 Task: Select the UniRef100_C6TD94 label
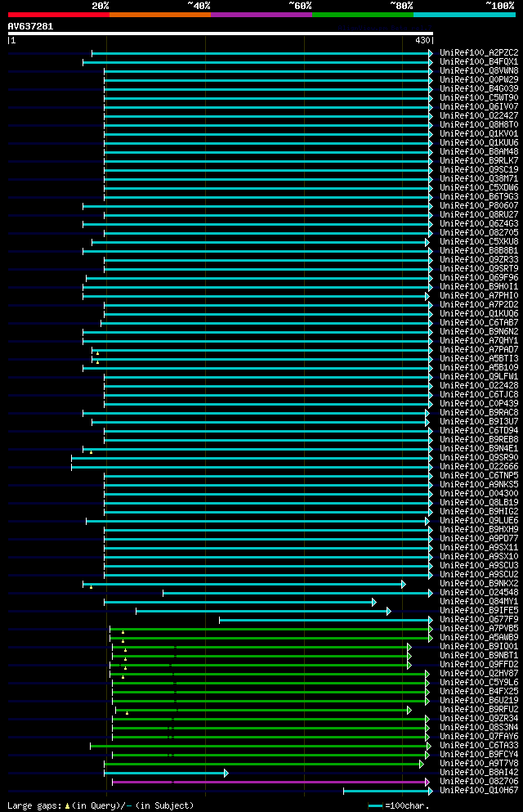click(479, 431)
